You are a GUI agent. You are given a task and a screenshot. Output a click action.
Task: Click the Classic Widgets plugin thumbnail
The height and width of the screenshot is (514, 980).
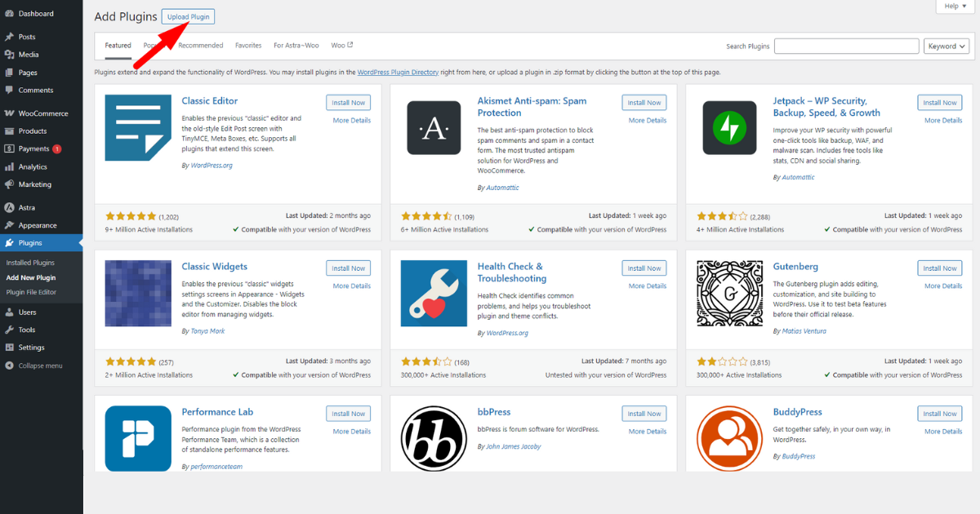(x=138, y=294)
